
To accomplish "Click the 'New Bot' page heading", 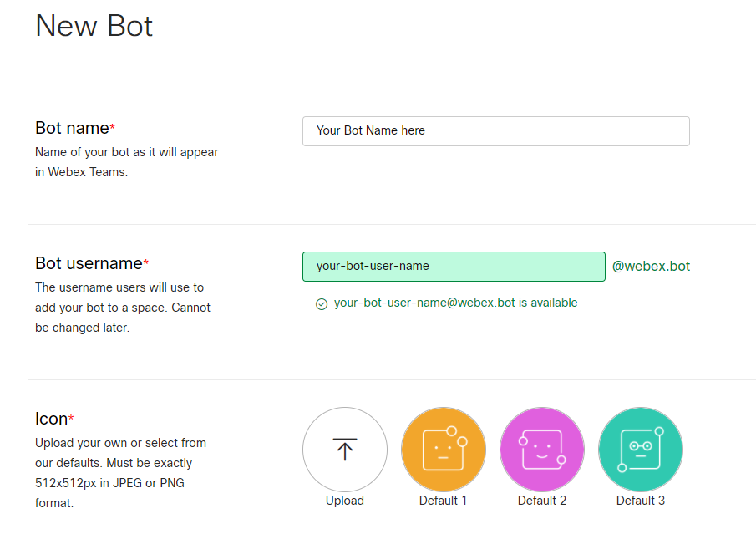I will coord(94,26).
